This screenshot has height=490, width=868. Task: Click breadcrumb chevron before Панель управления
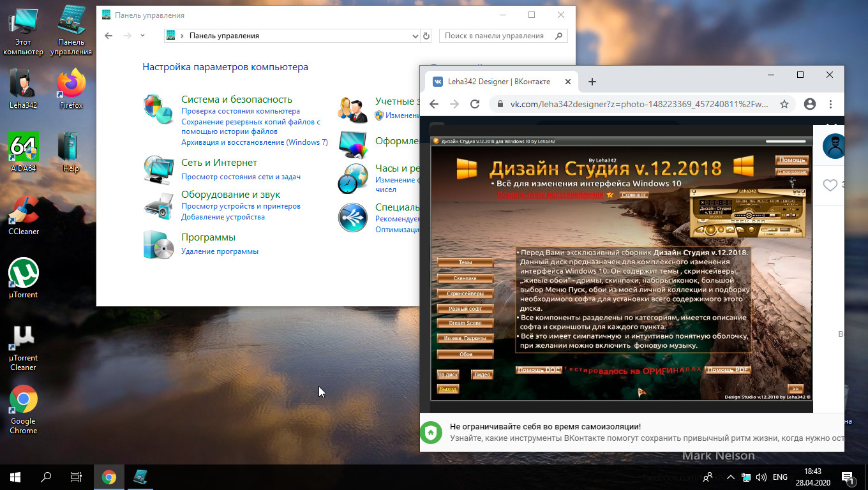pos(183,36)
